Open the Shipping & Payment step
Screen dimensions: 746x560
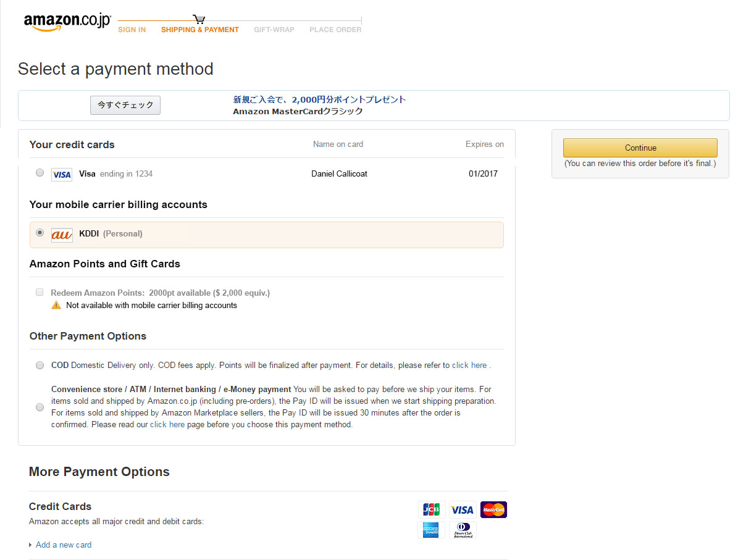click(199, 30)
